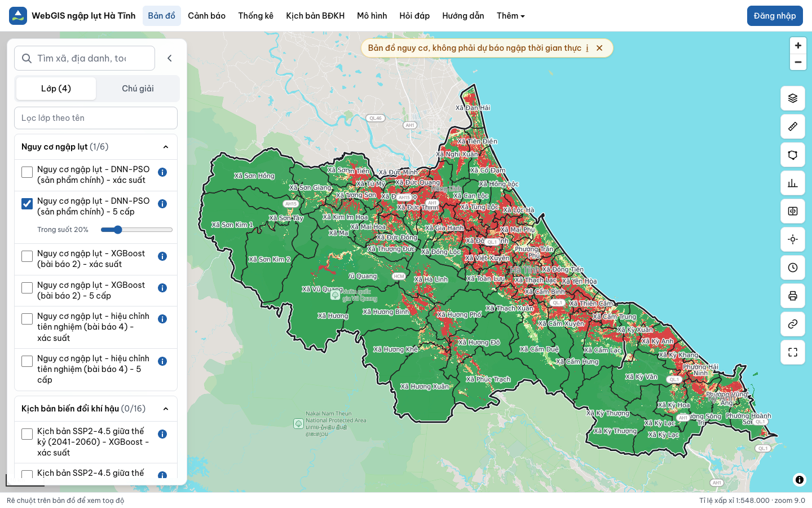Tick hiệu chỉnh tiên nghiệm 5 cấp layer

pyautogui.click(x=27, y=361)
